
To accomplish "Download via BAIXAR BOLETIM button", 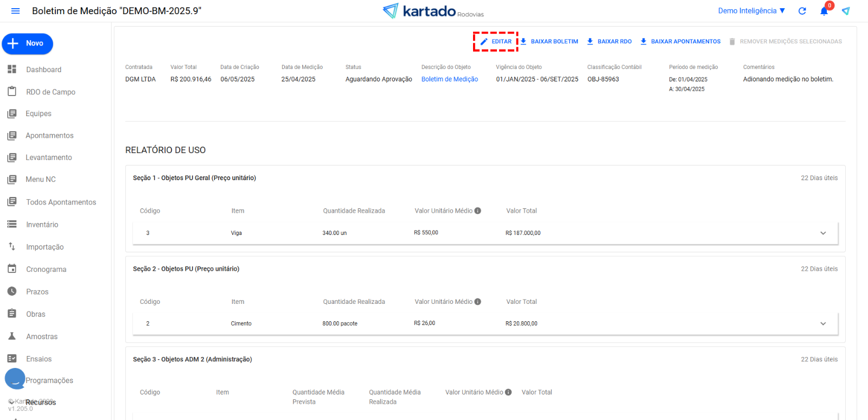I will pyautogui.click(x=549, y=42).
